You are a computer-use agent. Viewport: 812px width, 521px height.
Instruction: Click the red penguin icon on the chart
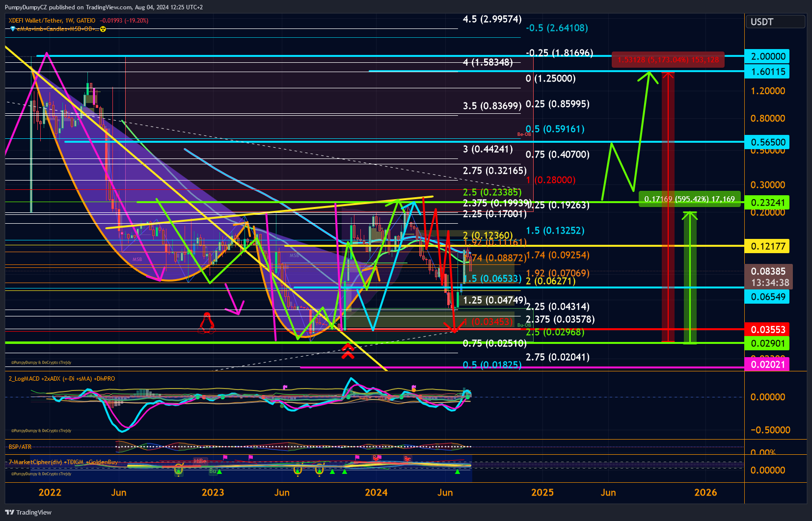207,323
